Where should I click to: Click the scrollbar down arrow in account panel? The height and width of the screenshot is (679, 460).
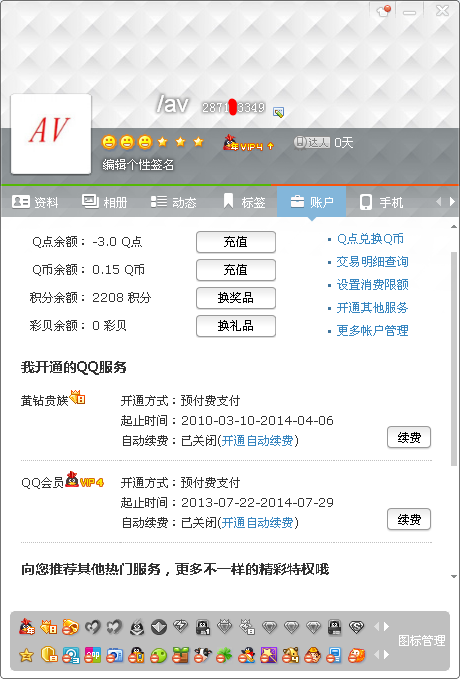click(454, 576)
